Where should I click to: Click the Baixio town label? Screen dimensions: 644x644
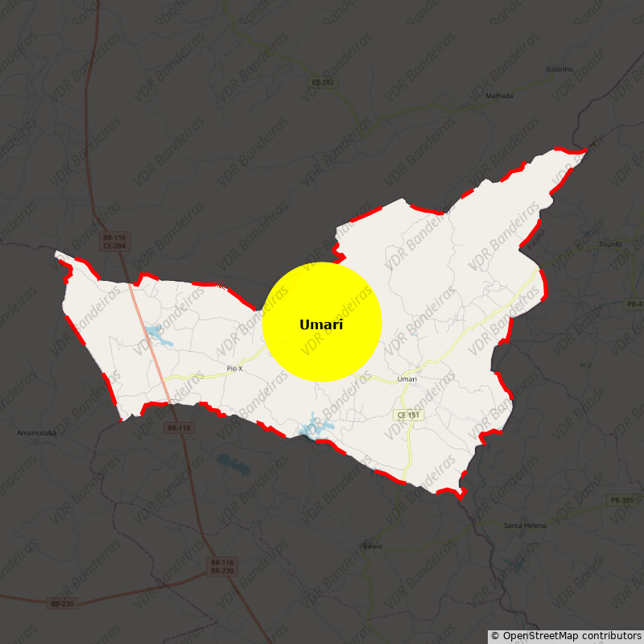tap(373, 546)
